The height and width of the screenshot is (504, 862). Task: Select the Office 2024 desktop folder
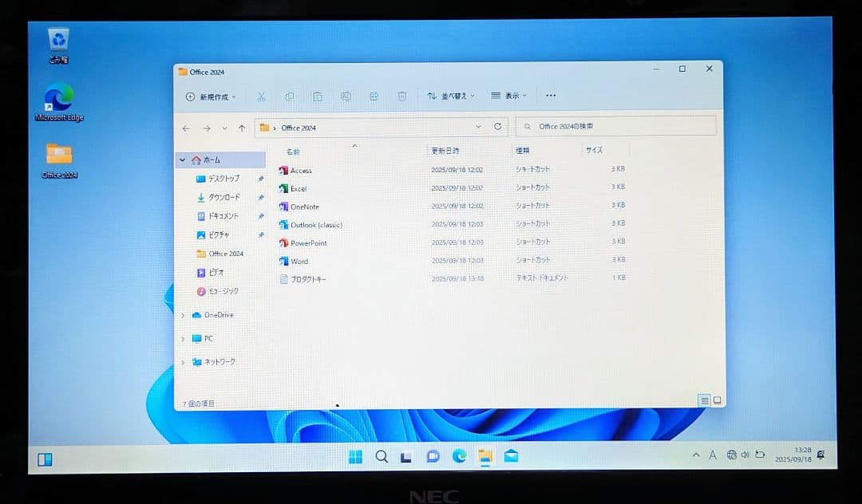click(x=59, y=160)
